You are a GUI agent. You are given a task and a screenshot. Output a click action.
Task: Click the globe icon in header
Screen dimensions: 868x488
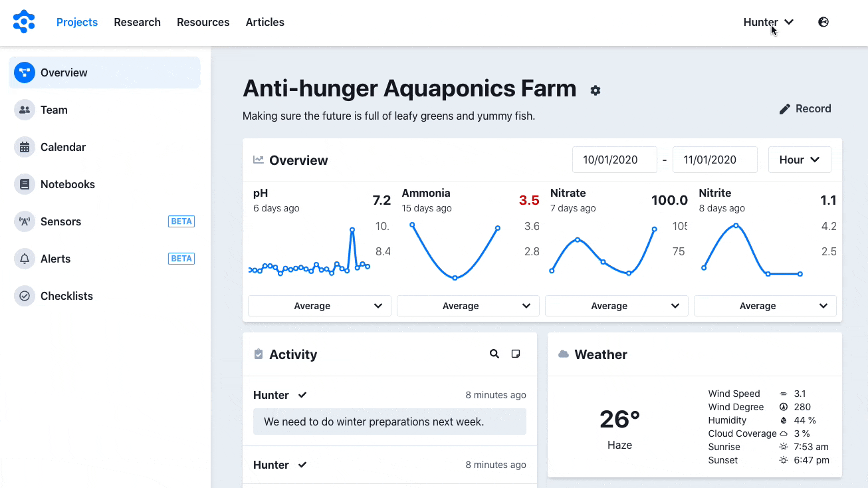tap(823, 22)
